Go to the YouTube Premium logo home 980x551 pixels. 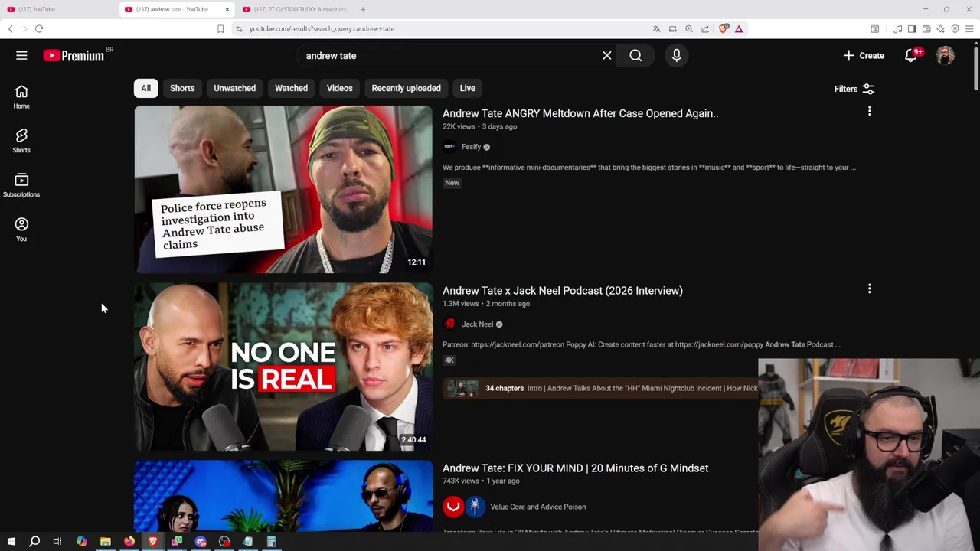[x=73, y=55]
